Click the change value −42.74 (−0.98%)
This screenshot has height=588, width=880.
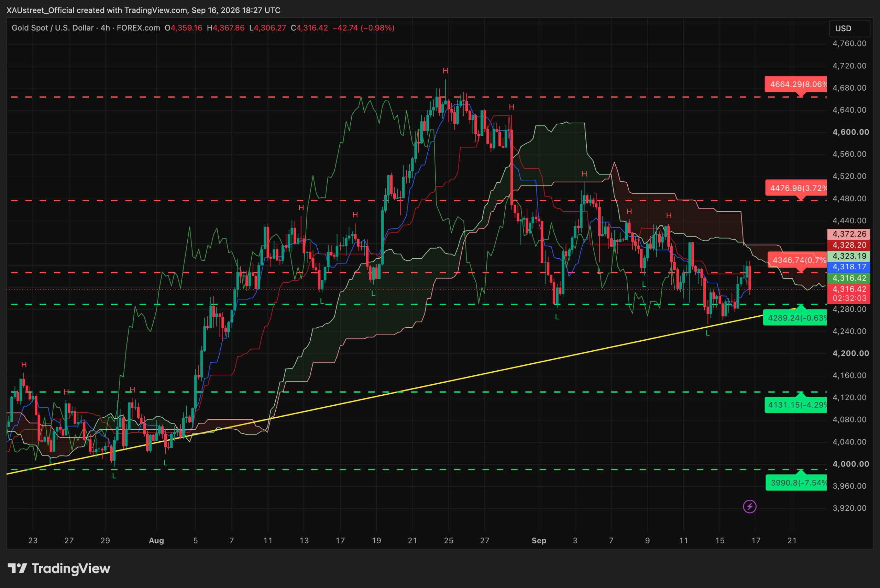(x=363, y=28)
